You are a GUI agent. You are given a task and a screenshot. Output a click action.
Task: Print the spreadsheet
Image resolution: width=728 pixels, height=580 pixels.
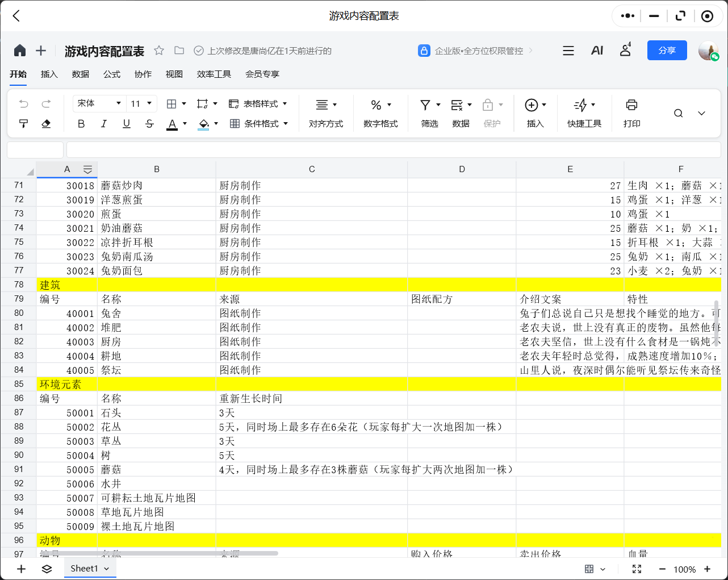click(x=631, y=113)
